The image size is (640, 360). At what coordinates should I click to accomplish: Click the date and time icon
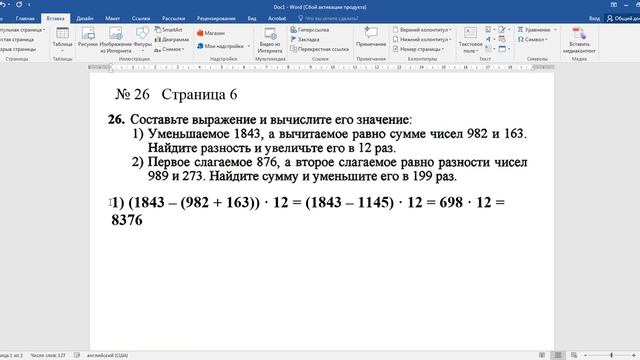coord(502,40)
